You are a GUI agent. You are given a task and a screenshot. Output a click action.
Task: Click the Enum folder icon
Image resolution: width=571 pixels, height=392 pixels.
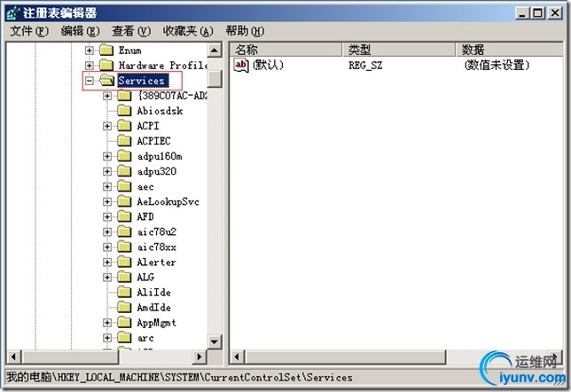point(106,51)
